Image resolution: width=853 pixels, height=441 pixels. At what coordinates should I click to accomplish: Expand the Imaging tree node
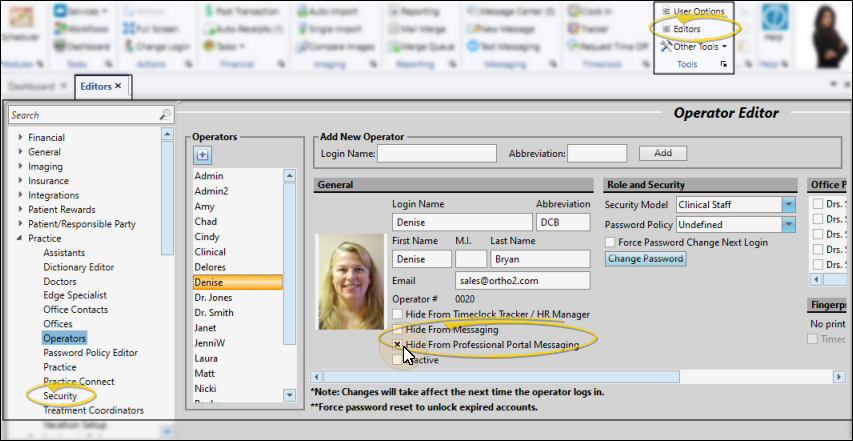tap(20, 166)
